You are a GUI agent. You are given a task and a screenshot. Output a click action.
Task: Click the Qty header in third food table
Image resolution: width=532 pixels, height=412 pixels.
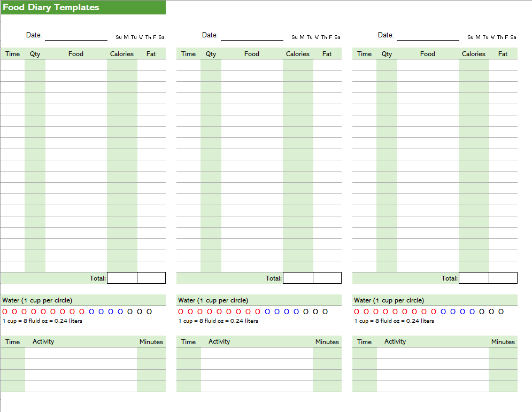387,54
